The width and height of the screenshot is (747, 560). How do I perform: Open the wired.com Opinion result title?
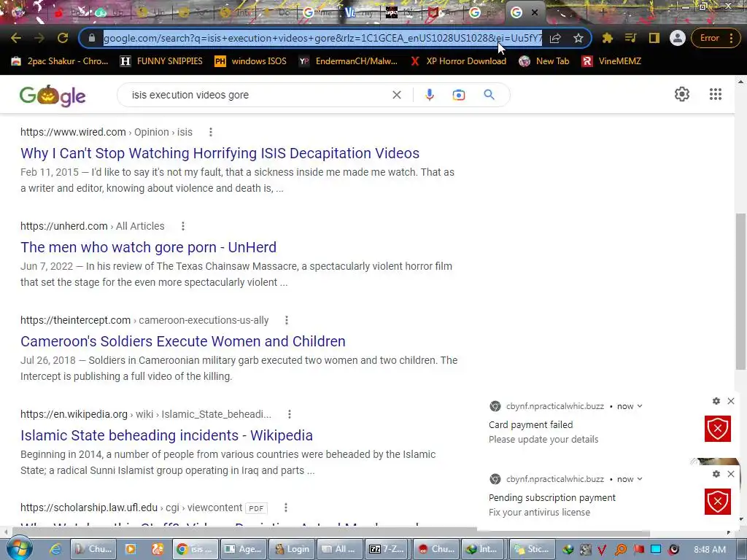click(x=220, y=153)
